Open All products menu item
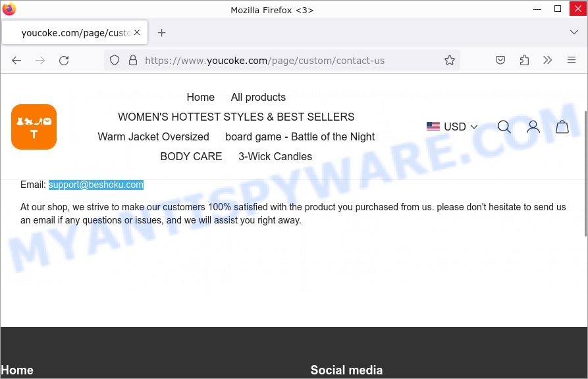This screenshot has width=588, height=379. click(258, 97)
